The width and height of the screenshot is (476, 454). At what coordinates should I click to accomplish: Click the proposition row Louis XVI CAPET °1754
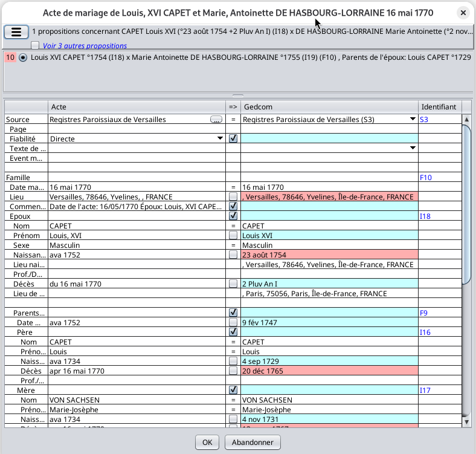point(238,57)
